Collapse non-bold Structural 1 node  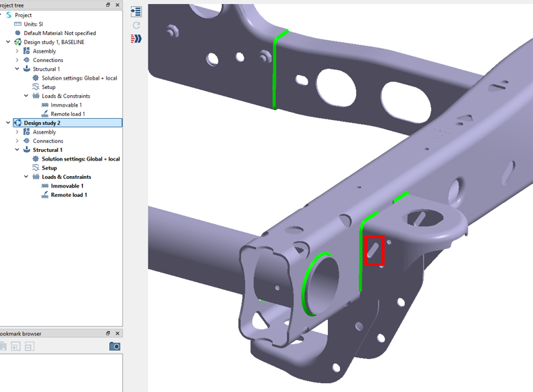tap(17, 69)
